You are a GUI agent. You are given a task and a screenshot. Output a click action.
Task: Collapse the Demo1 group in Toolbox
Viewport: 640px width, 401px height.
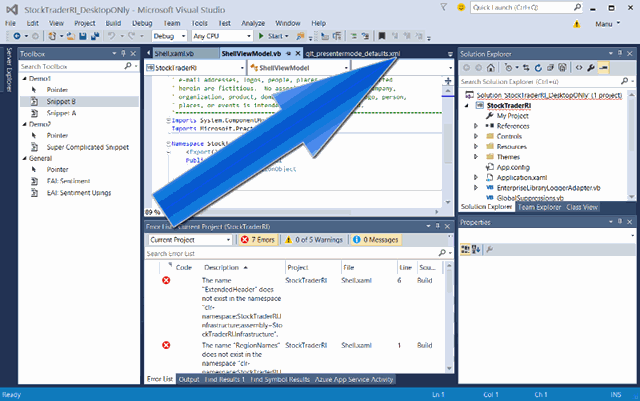coord(24,78)
